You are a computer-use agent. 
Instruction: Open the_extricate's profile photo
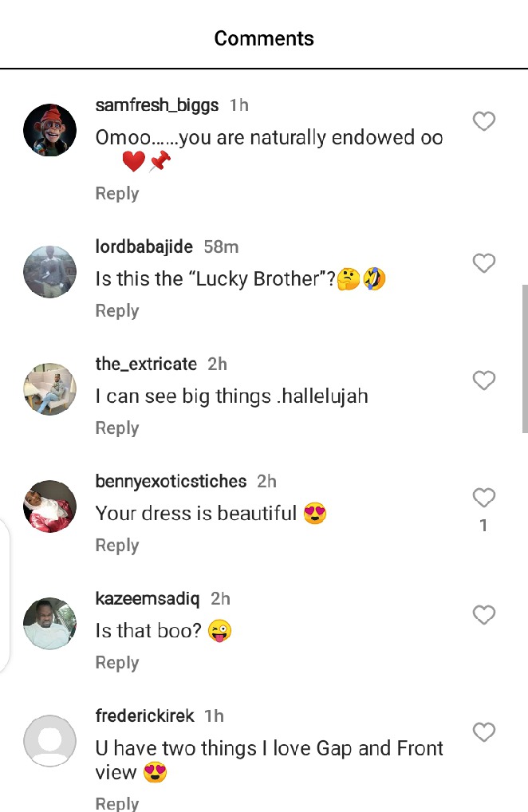49,388
